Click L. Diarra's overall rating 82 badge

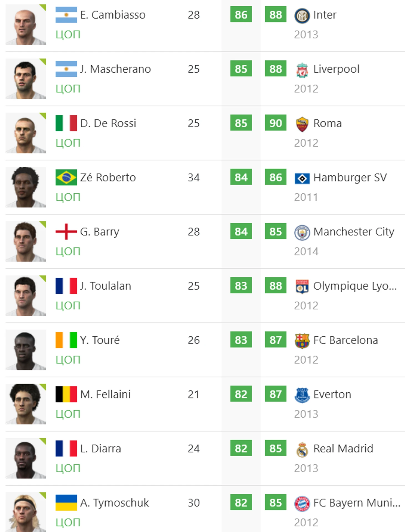pos(241,448)
